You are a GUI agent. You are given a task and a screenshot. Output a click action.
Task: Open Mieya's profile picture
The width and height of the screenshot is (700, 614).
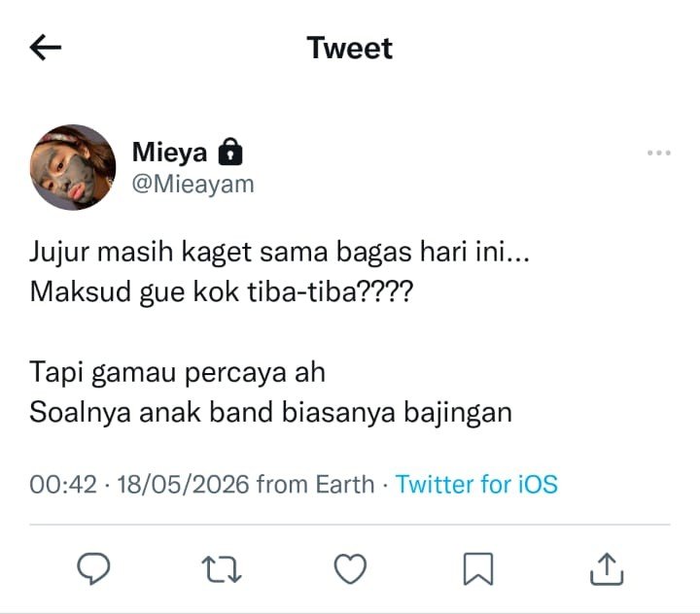73,167
